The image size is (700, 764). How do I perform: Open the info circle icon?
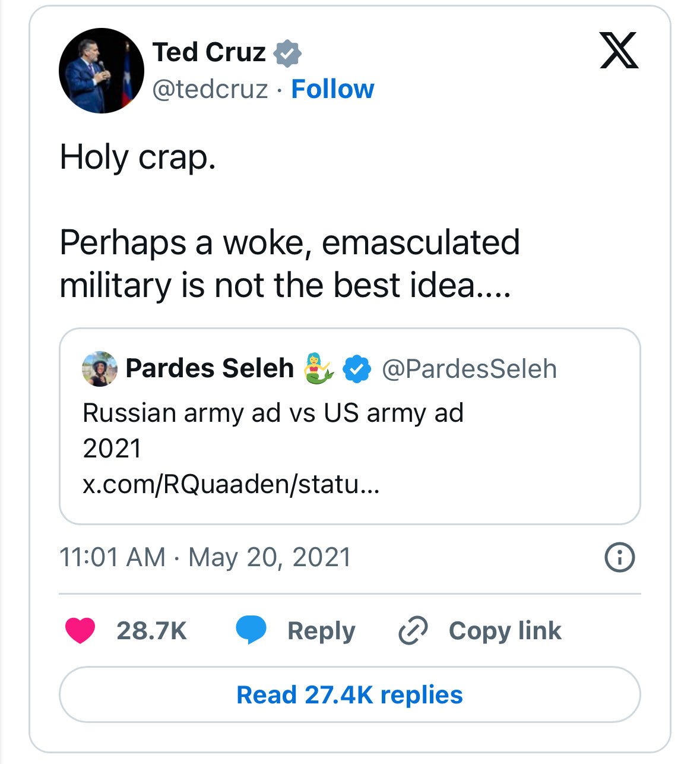coord(619,557)
